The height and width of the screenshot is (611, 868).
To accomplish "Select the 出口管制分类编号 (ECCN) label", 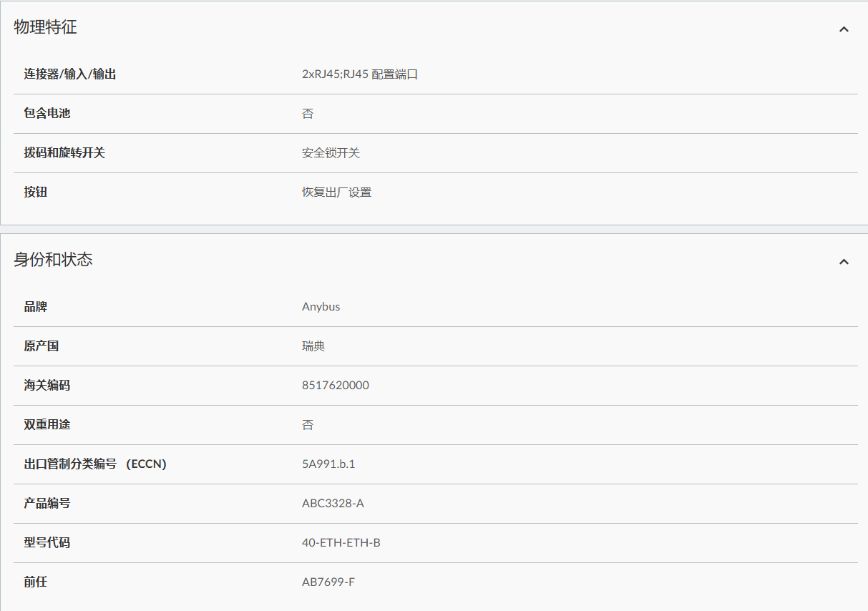I will tap(95, 464).
